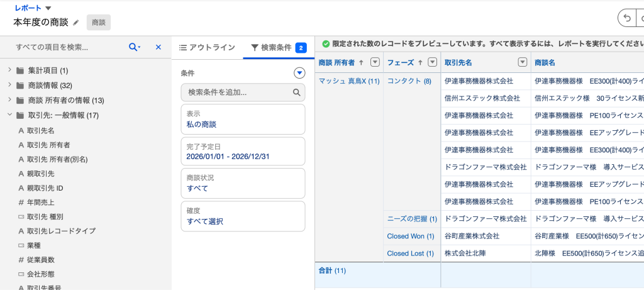Click magnifier icon in 検索条件を追加 box
Image resolution: width=644 pixels, height=290 pixels.
(297, 92)
